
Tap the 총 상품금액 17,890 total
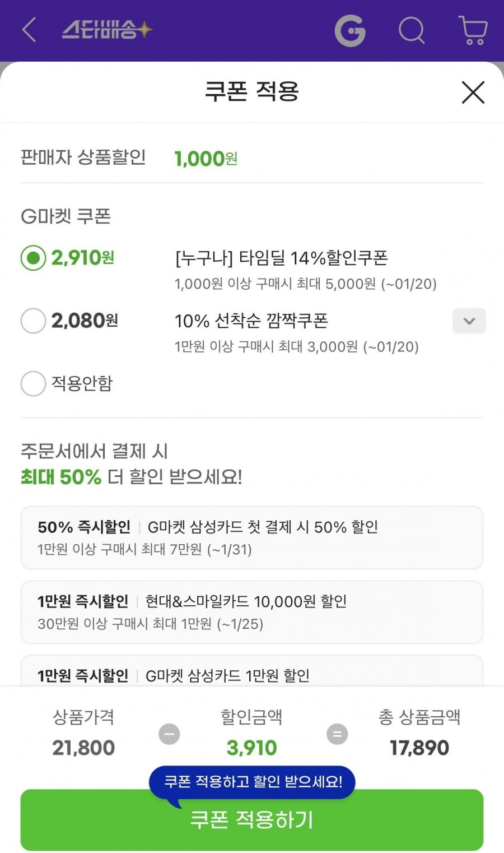(419, 748)
